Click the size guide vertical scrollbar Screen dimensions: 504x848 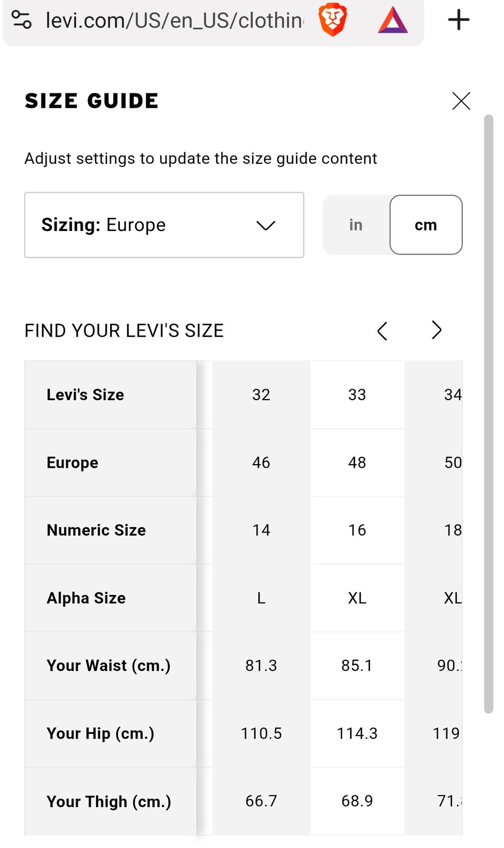[489, 414]
